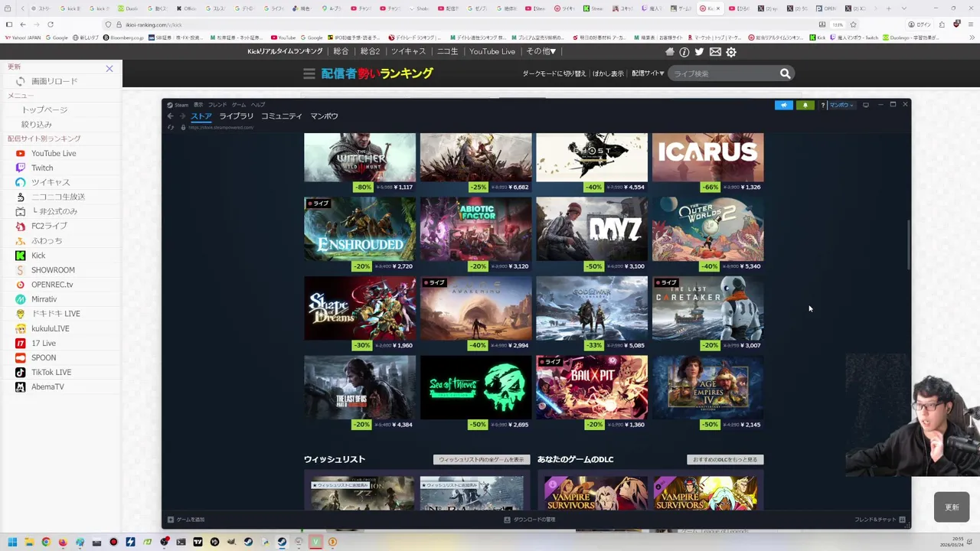Open File Explorer on taskbar
The height and width of the screenshot is (551, 980).
pos(29,543)
